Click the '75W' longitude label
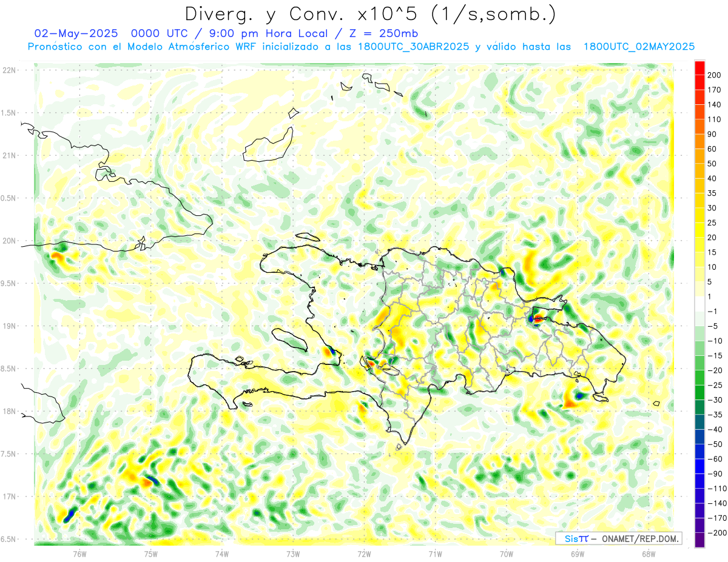The height and width of the screenshot is (562, 728). tap(151, 554)
